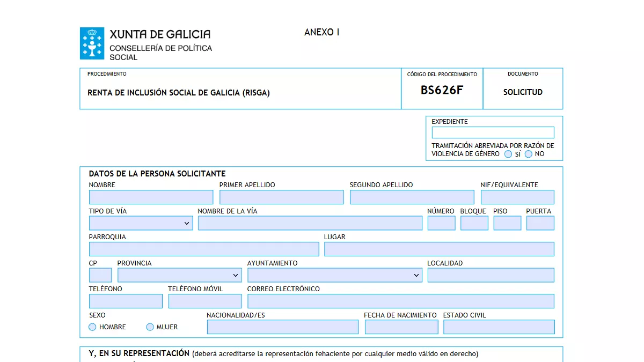Click the ANEXO I heading
This screenshot has width=644, height=362.
322,32
